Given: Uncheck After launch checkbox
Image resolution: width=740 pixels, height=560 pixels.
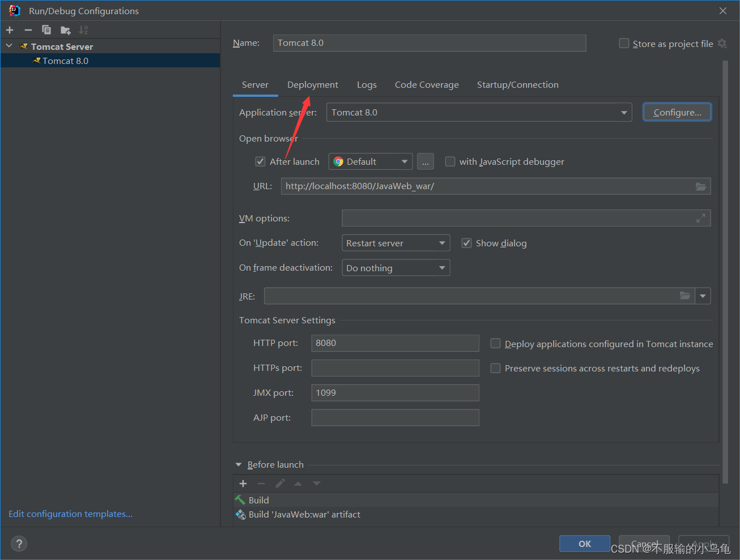Looking at the screenshot, I should click(260, 162).
